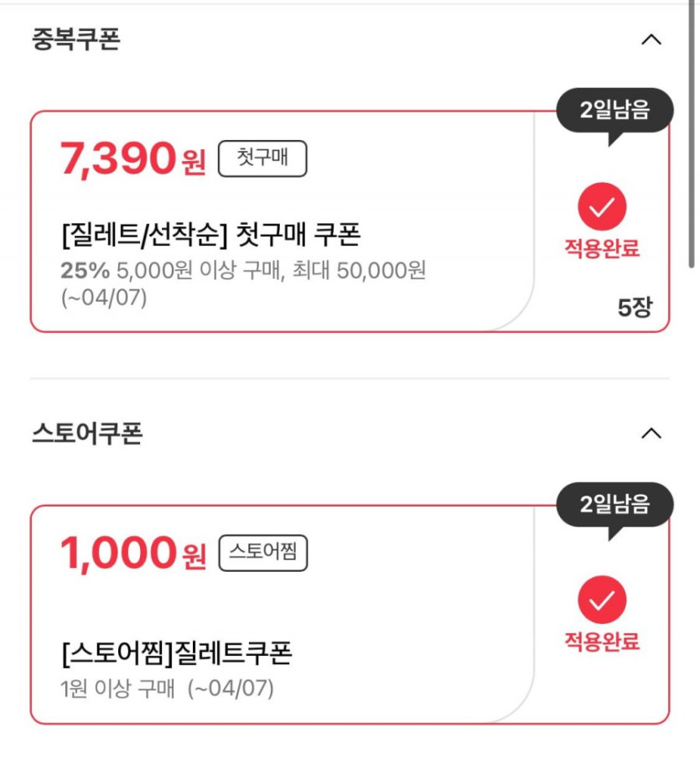This screenshot has height=764, width=700.
Task: Collapse the 중복쿠폰 section chevron
Action: click(651, 39)
